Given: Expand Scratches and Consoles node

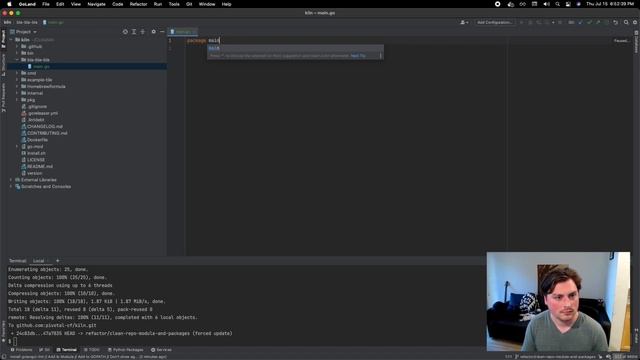Looking at the screenshot, I should tap(11, 187).
